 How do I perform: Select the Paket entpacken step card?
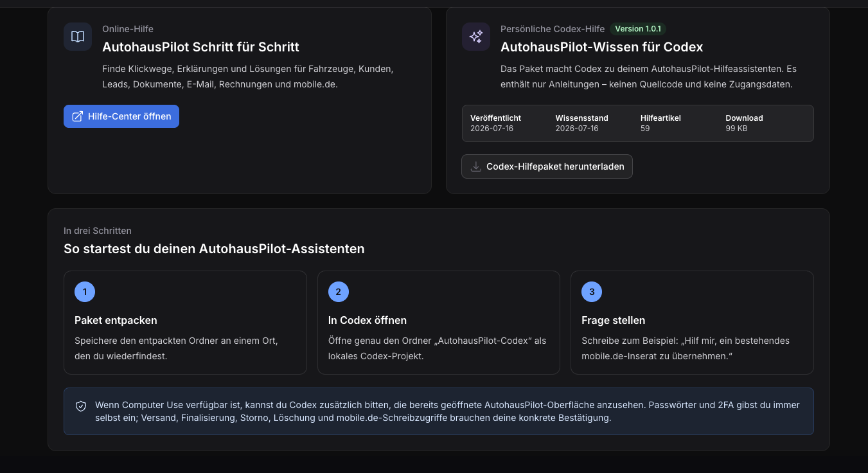[x=185, y=323]
